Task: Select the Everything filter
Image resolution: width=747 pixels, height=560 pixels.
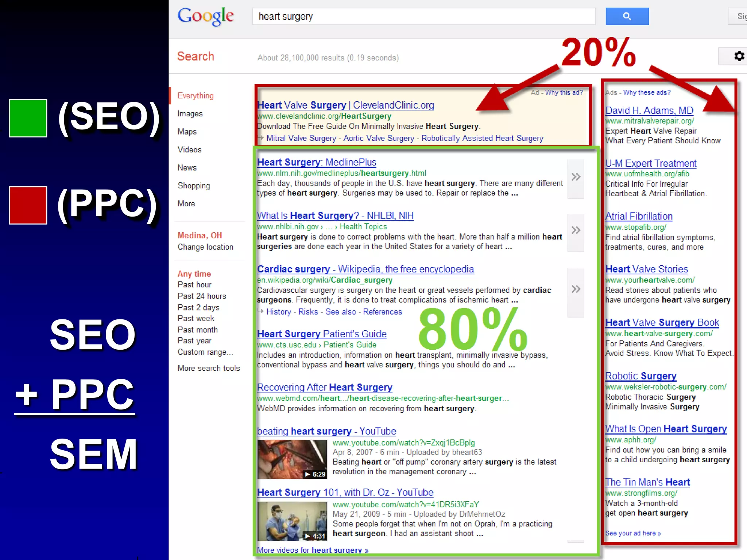Action: click(x=196, y=96)
